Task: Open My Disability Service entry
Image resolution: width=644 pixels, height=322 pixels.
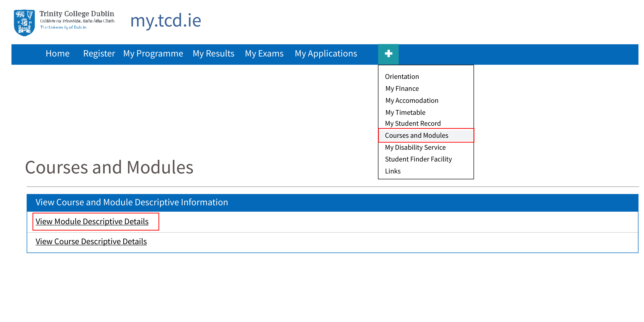Action: pos(415,148)
